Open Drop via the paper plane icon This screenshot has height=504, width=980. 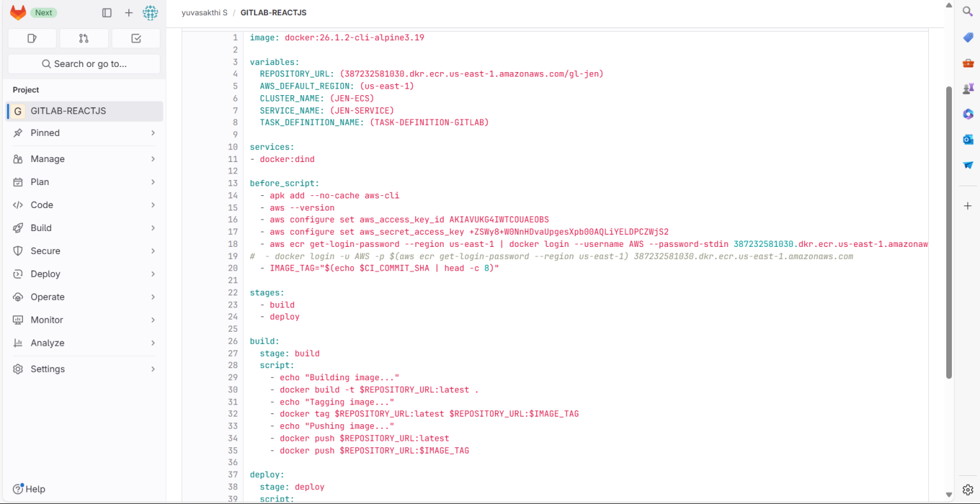(968, 165)
